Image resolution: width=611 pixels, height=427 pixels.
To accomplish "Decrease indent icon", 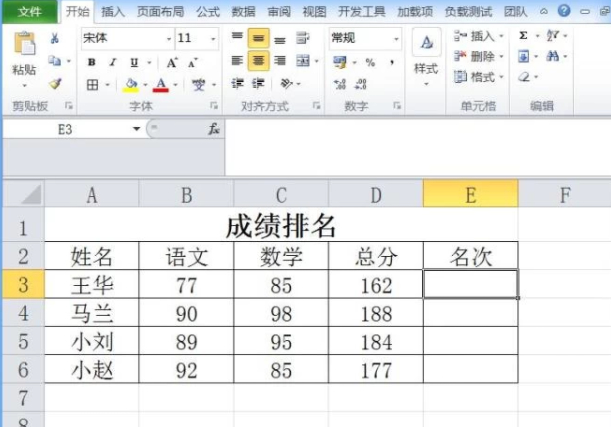I will (237, 83).
